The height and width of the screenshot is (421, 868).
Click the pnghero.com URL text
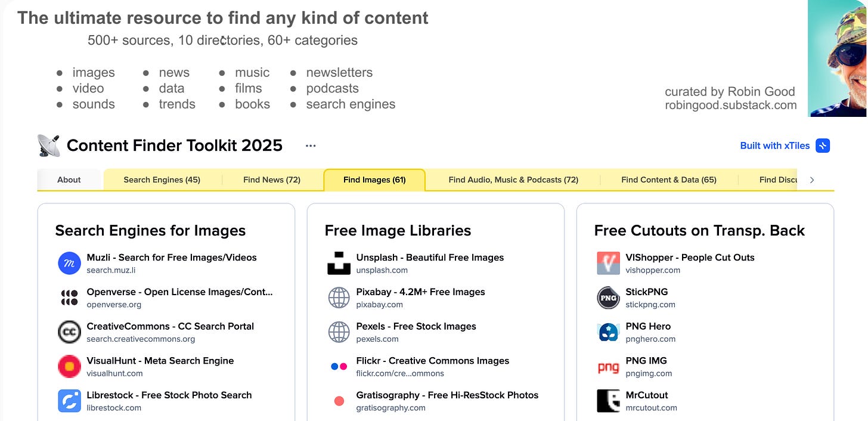650,339
